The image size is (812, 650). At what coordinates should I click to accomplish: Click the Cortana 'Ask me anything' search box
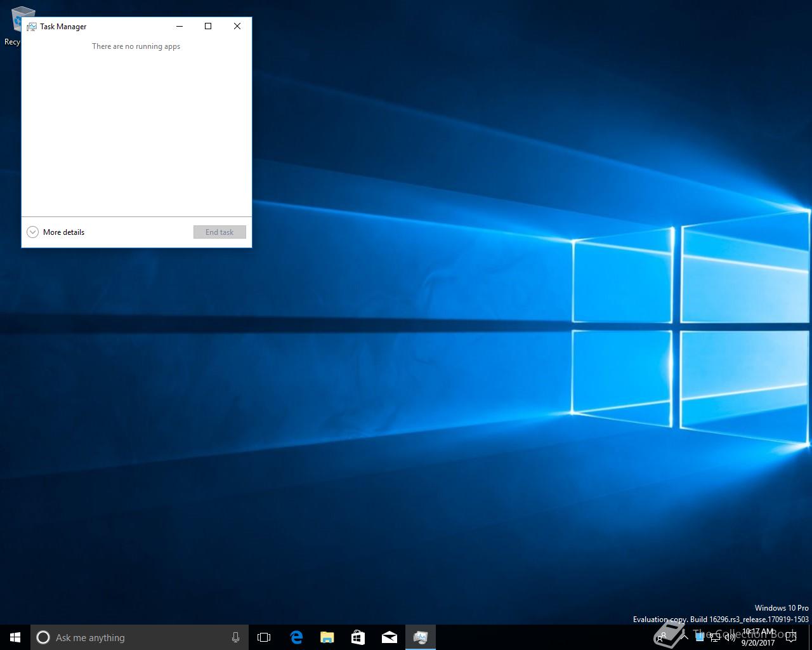(x=139, y=637)
